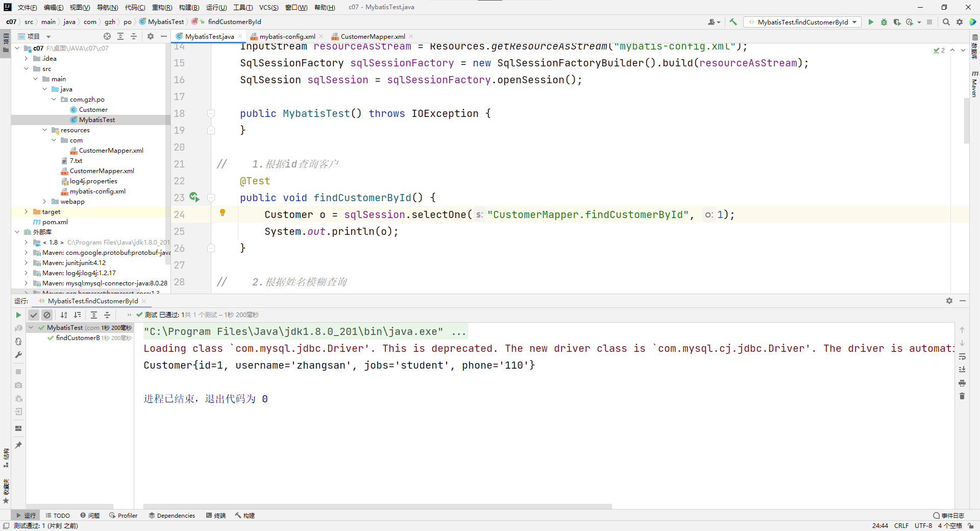Click UTF-8 encoding in status bar
The width and height of the screenshot is (980, 531).
pos(923,525)
